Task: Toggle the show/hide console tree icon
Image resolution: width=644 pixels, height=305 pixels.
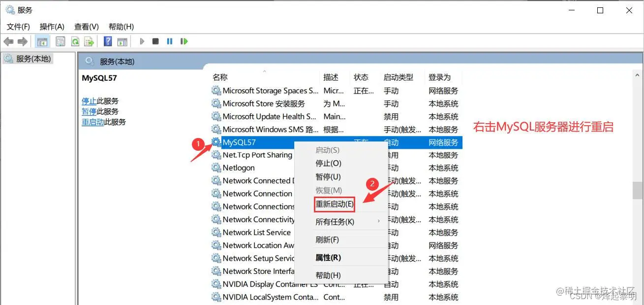Action: pos(42,41)
